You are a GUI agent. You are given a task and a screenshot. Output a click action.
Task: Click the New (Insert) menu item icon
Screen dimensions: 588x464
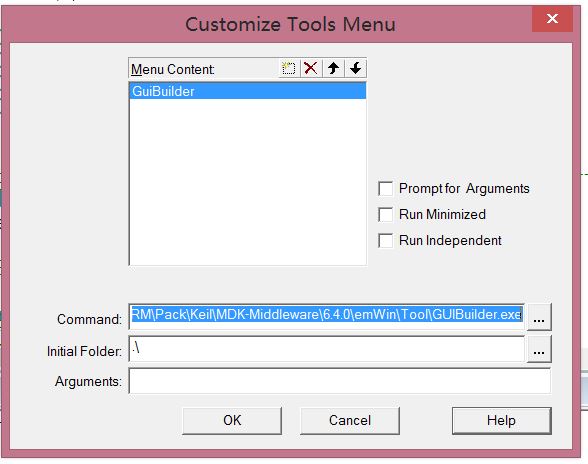coord(289,68)
